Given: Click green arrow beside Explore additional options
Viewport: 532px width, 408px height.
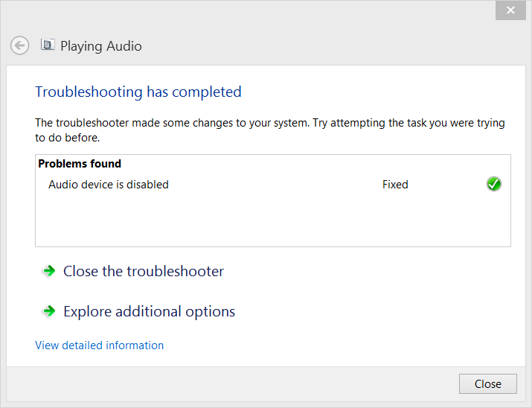Looking at the screenshot, I should pos(49,311).
